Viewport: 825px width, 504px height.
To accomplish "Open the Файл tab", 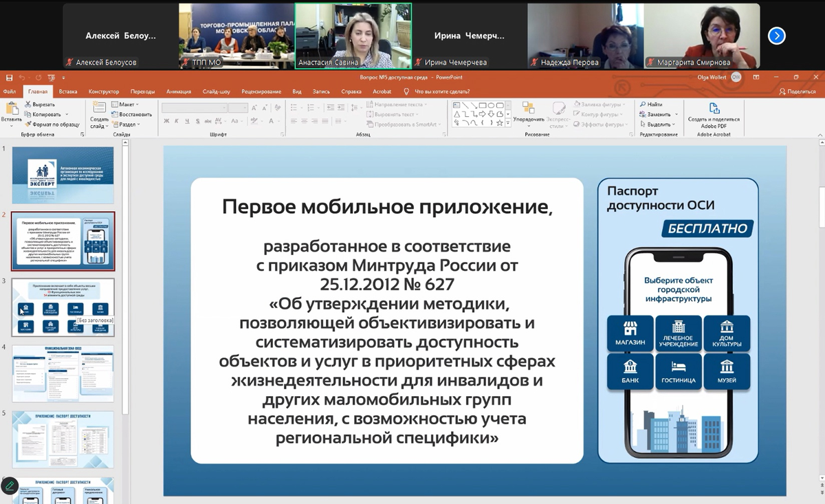I will [x=10, y=91].
